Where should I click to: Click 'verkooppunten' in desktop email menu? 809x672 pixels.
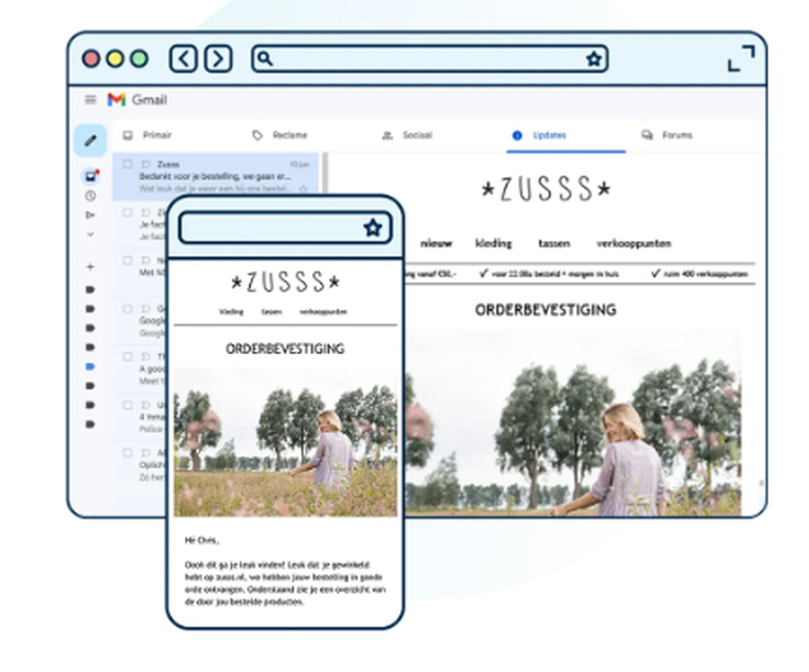tap(633, 243)
